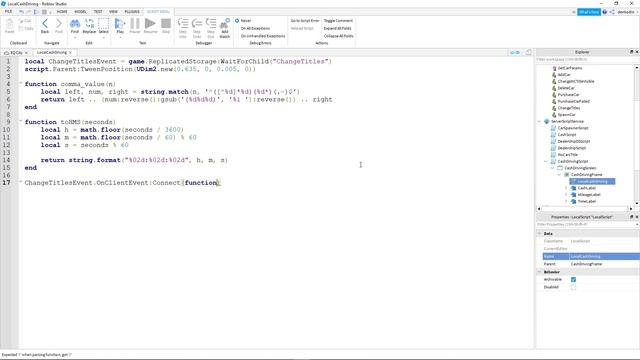Collapse the Data properties section
This screenshot has height=360, width=640.
click(x=540, y=233)
